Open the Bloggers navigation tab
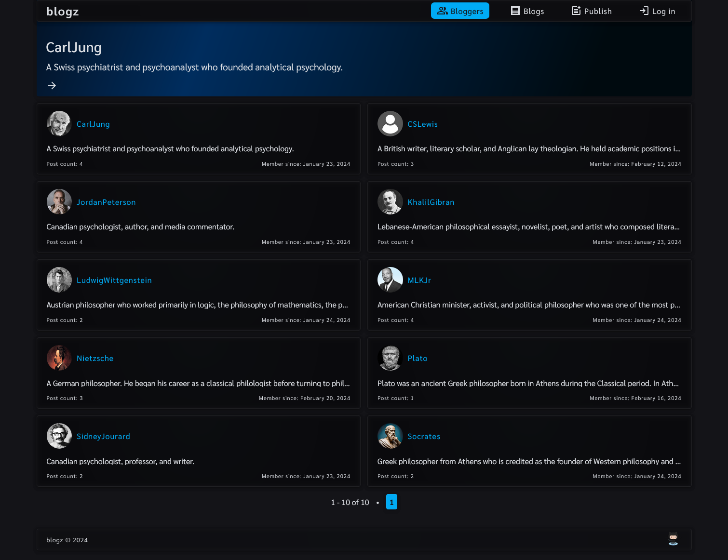 460,11
